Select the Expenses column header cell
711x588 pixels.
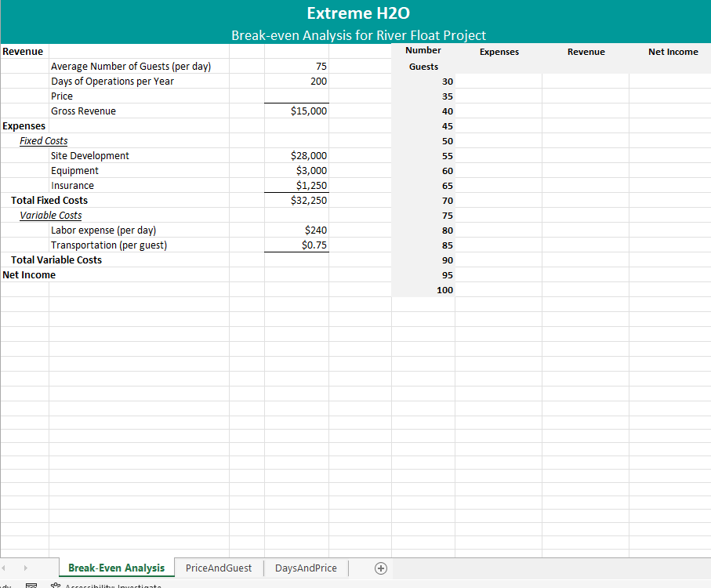pos(499,52)
